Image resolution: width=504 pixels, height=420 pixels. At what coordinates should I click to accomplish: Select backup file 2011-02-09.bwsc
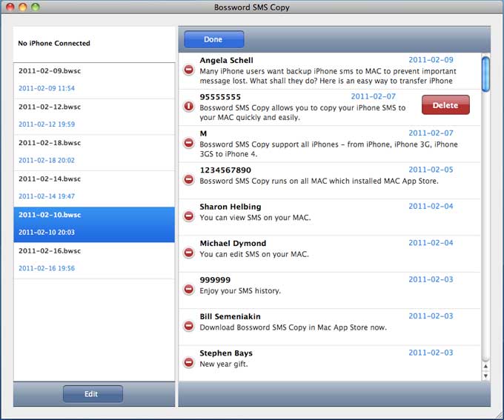94,81
